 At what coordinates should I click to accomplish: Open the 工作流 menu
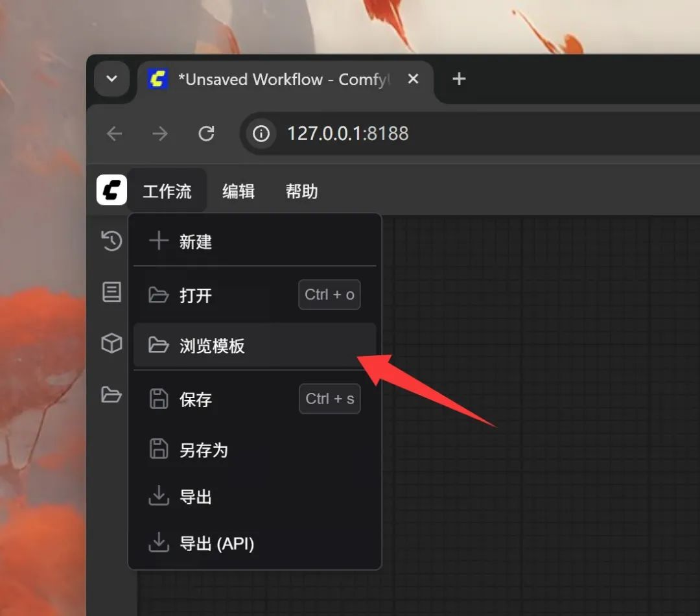point(167,191)
